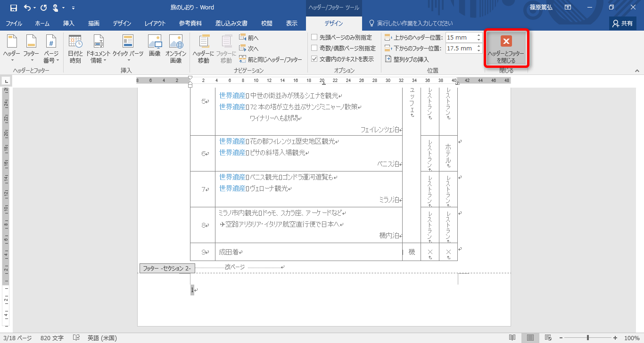Customize Quick Access Toolbar dropdown arrow
This screenshot has height=343, width=644.
(73, 8)
